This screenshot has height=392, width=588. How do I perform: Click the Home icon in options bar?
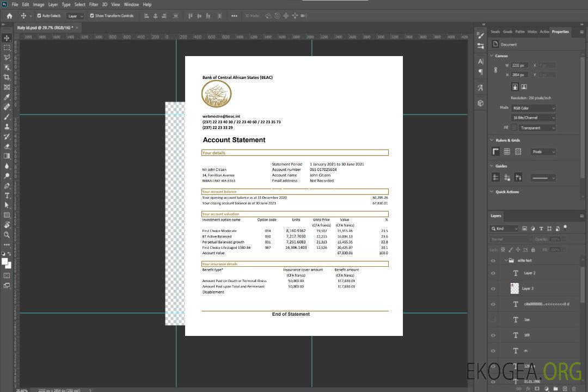click(x=9, y=16)
